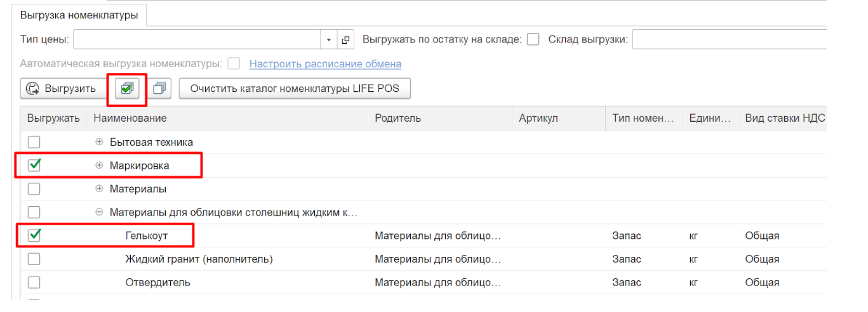Click Очистить каталог номенклатуры LIFE POS button
Image resolution: width=868 pixels, height=312 pixels.
coord(295,89)
